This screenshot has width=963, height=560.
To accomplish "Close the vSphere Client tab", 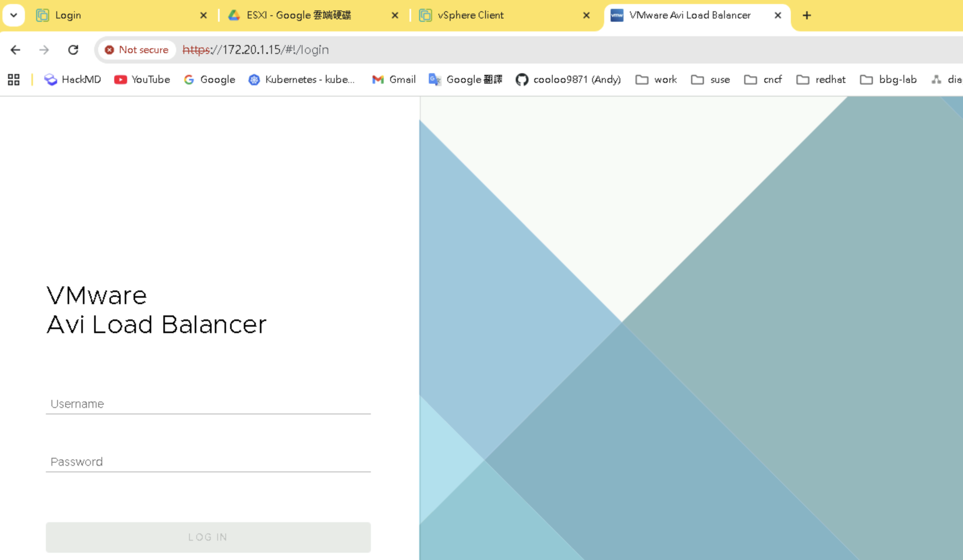I will tap(586, 15).
